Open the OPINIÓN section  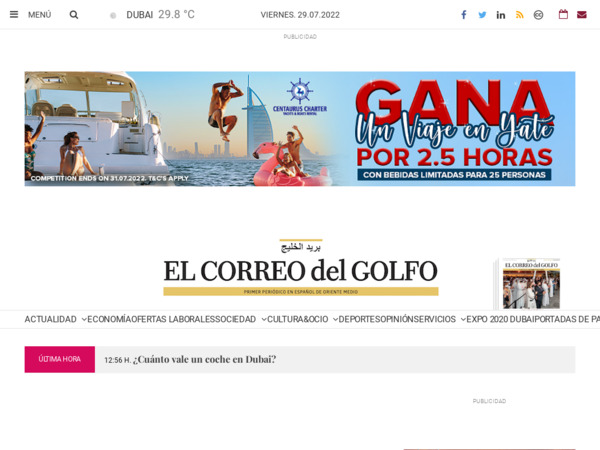click(396, 319)
